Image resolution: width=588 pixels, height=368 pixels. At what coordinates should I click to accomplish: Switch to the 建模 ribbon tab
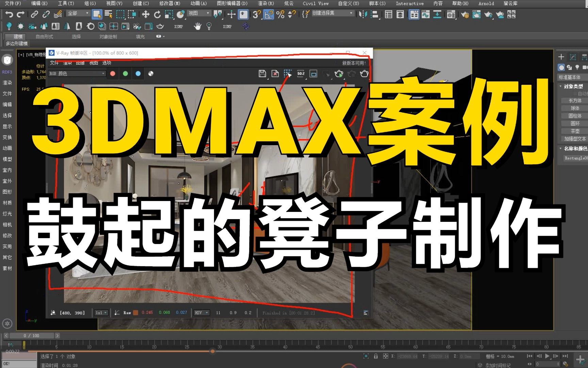pos(18,36)
